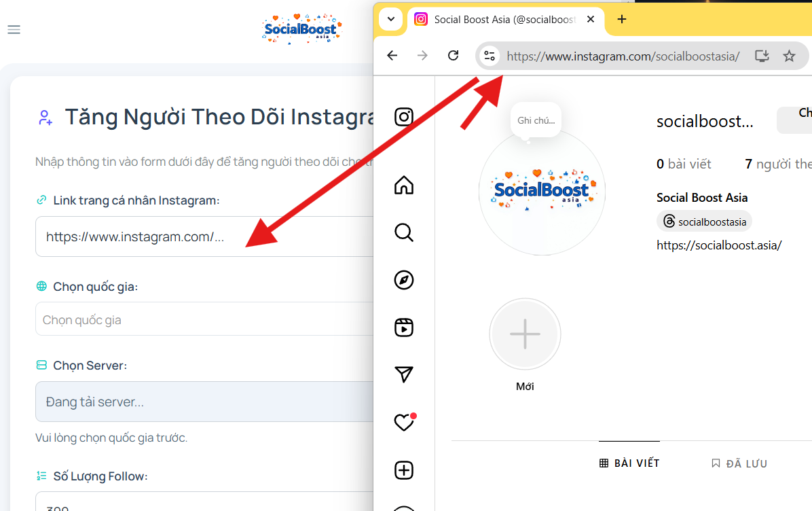Open Instagram Search
Image resolution: width=812 pixels, height=511 pixels.
point(404,232)
